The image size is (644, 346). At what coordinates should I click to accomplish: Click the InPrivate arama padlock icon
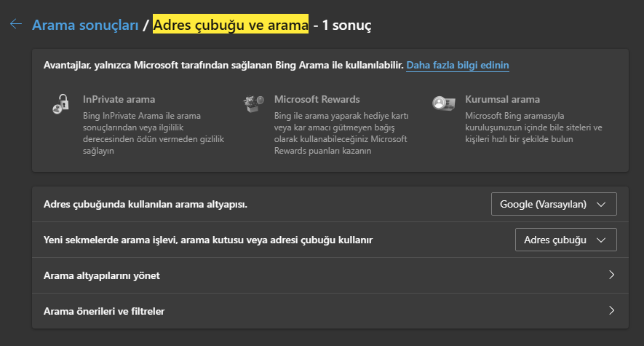click(61, 103)
